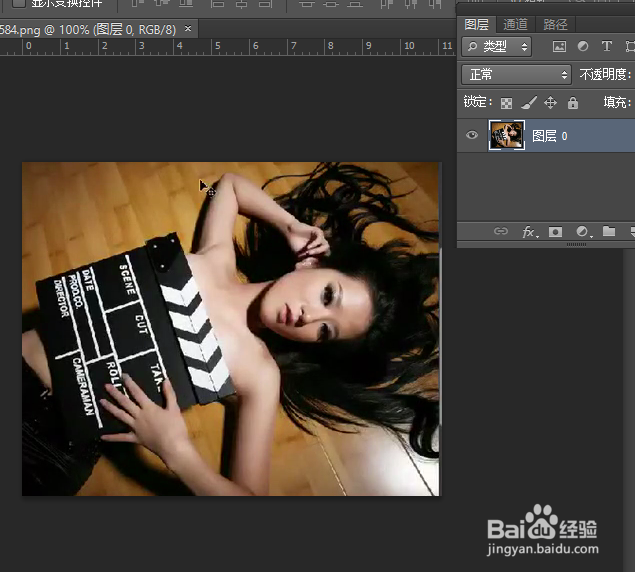Image resolution: width=635 pixels, height=572 pixels.
Task: Create new fill or adjustment layer
Action: click(x=584, y=232)
